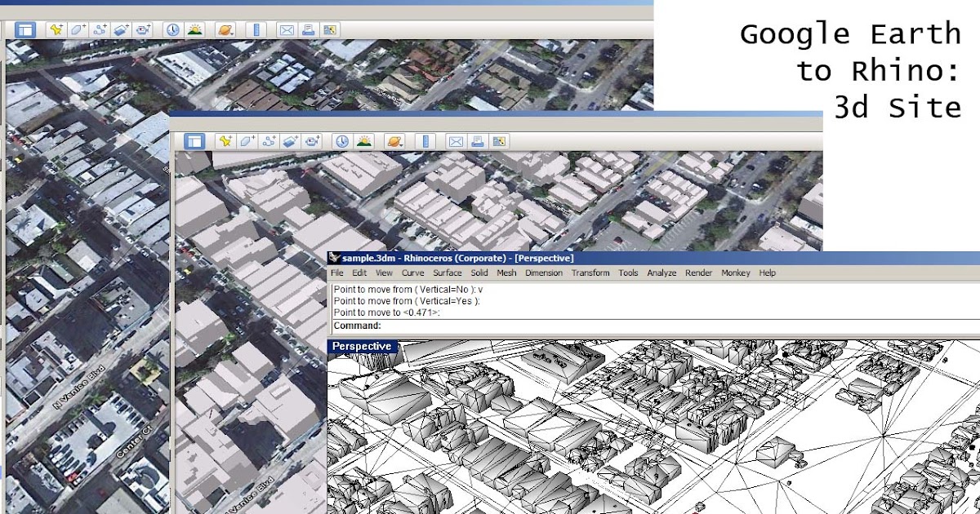
Task: View in Google Maps icon, rear Earth window
Action: click(329, 30)
